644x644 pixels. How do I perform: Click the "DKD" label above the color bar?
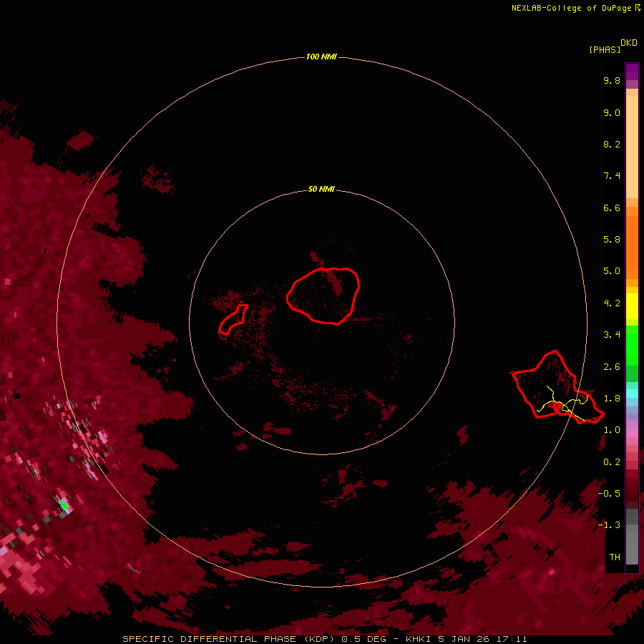tap(629, 43)
